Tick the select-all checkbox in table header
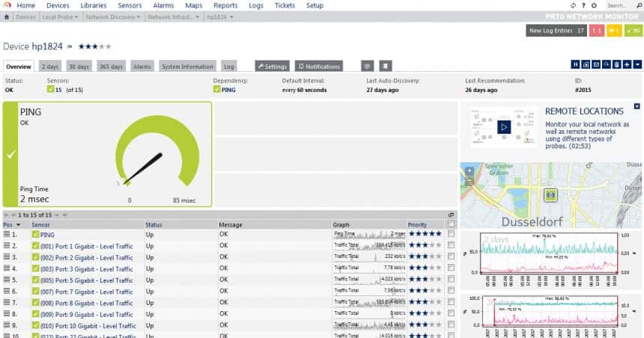The image size is (644, 338). coord(451,224)
